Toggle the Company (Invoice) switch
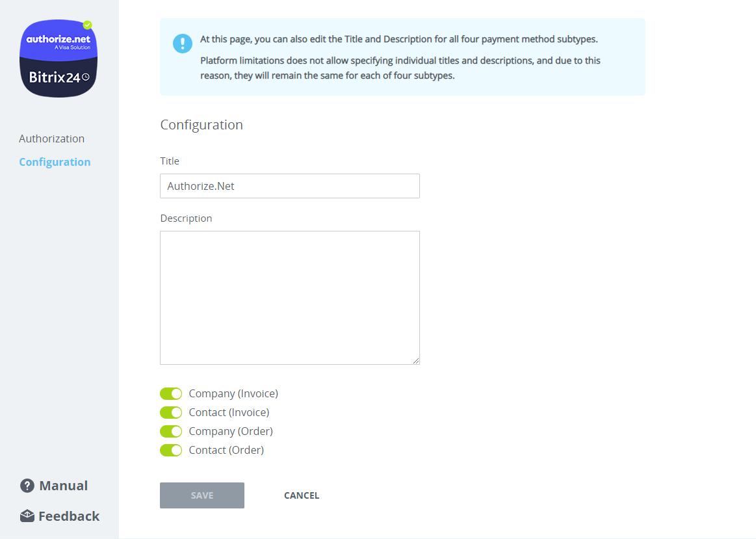The image size is (756, 539). point(171,393)
